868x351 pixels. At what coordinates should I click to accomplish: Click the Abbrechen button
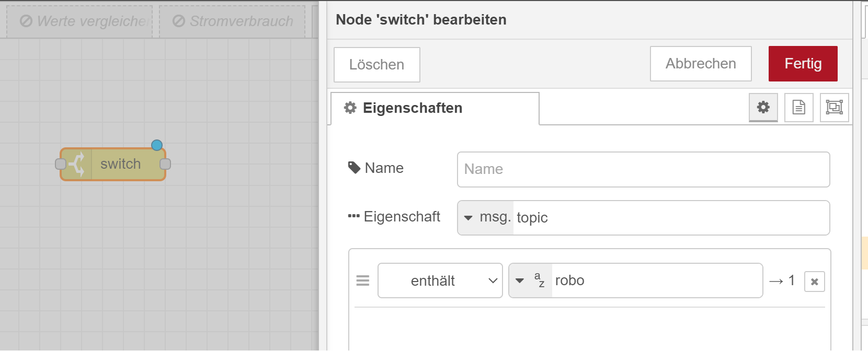coord(701,64)
